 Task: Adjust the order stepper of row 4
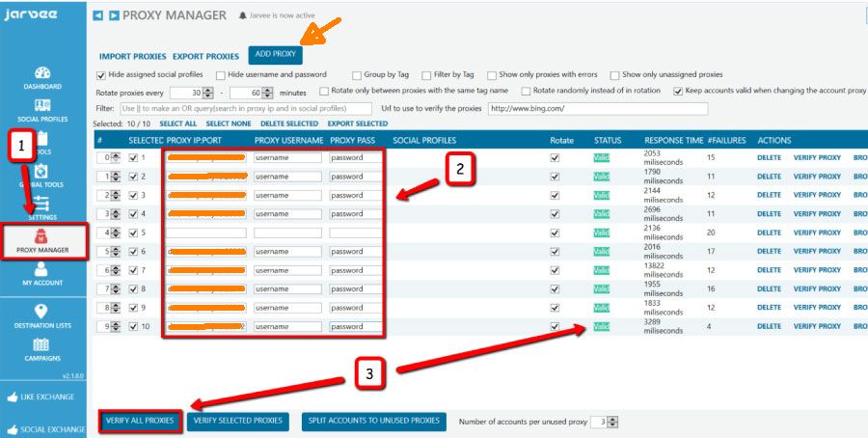coord(115,233)
